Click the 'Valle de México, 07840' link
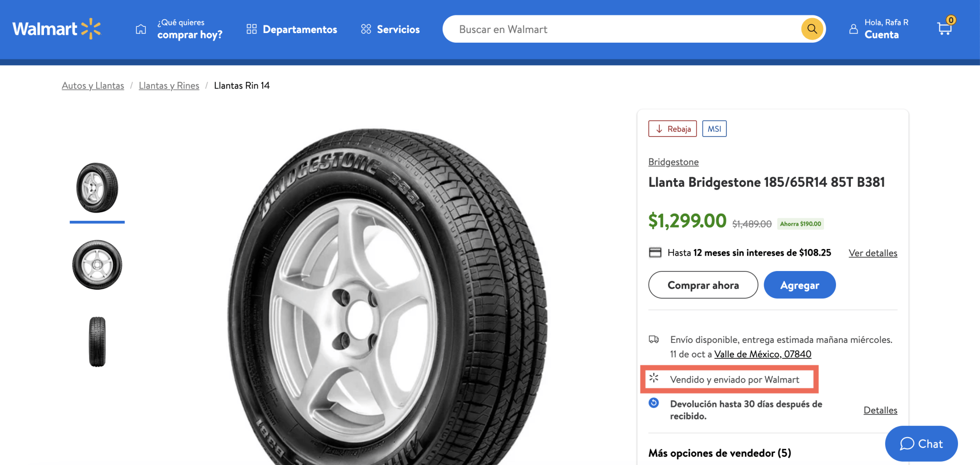 tap(763, 354)
